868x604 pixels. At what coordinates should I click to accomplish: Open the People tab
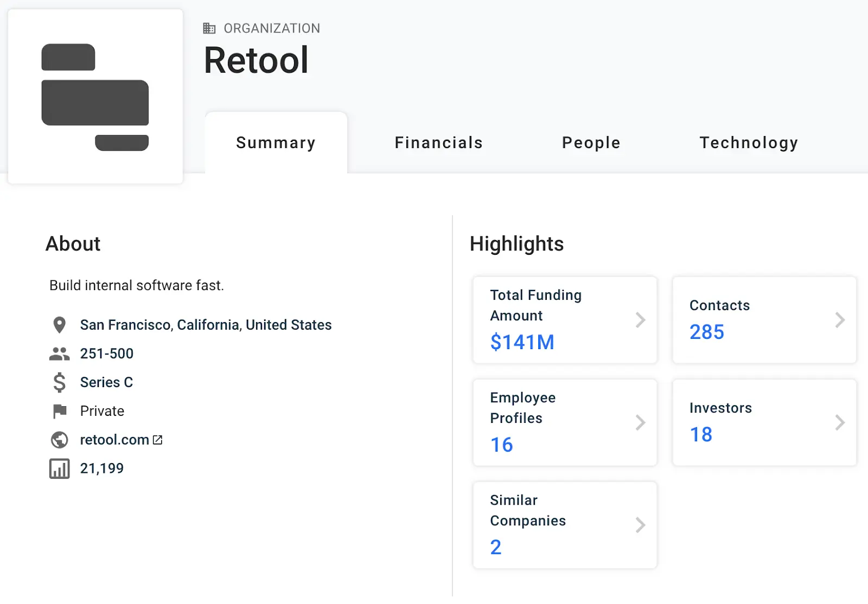tap(591, 143)
